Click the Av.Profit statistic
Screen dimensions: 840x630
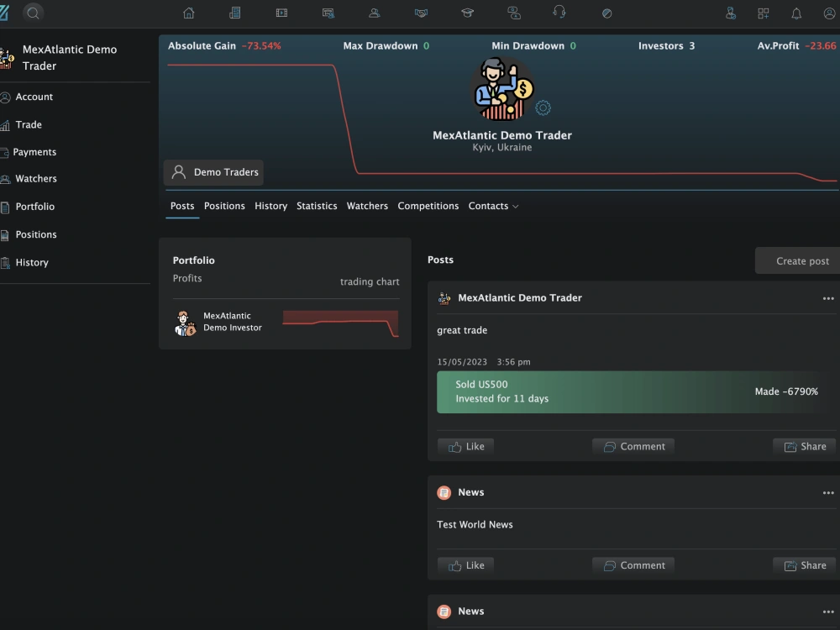point(796,46)
